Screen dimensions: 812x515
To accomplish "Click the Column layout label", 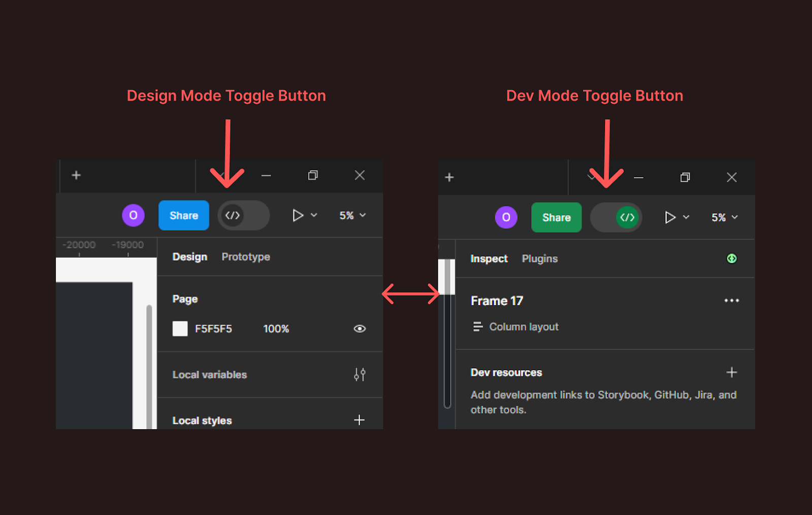I will click(524, 327).
